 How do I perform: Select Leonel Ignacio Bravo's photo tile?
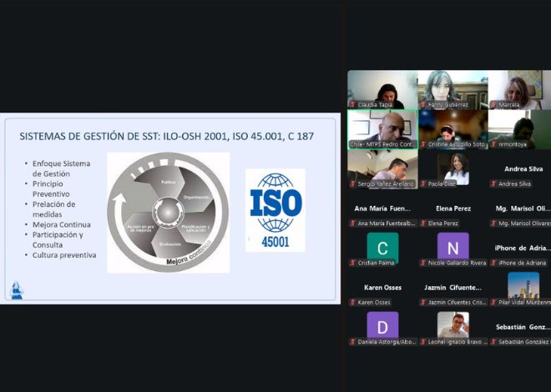coord(452,325)
